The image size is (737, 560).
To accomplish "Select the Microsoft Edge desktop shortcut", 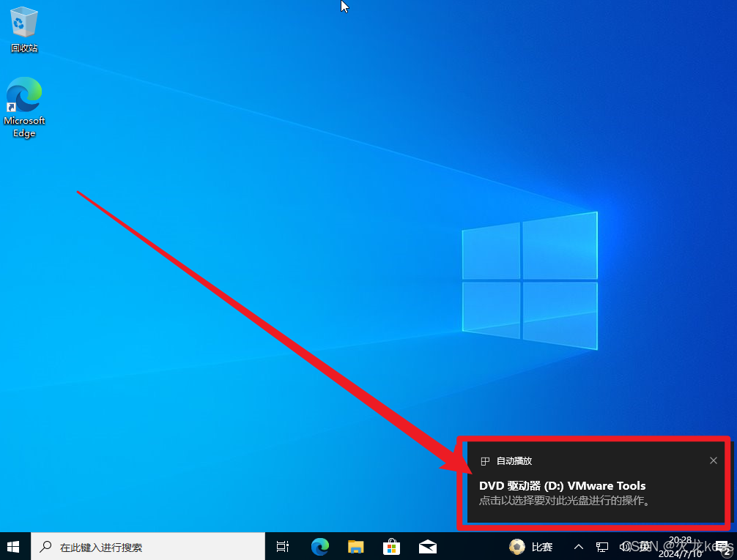I will click(x=24, y=107).
